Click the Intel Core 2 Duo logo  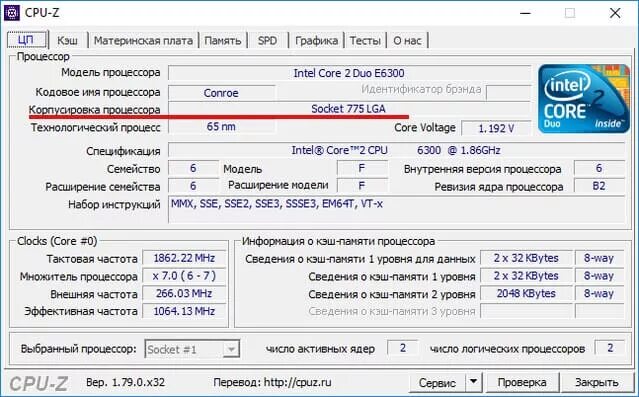584,99
